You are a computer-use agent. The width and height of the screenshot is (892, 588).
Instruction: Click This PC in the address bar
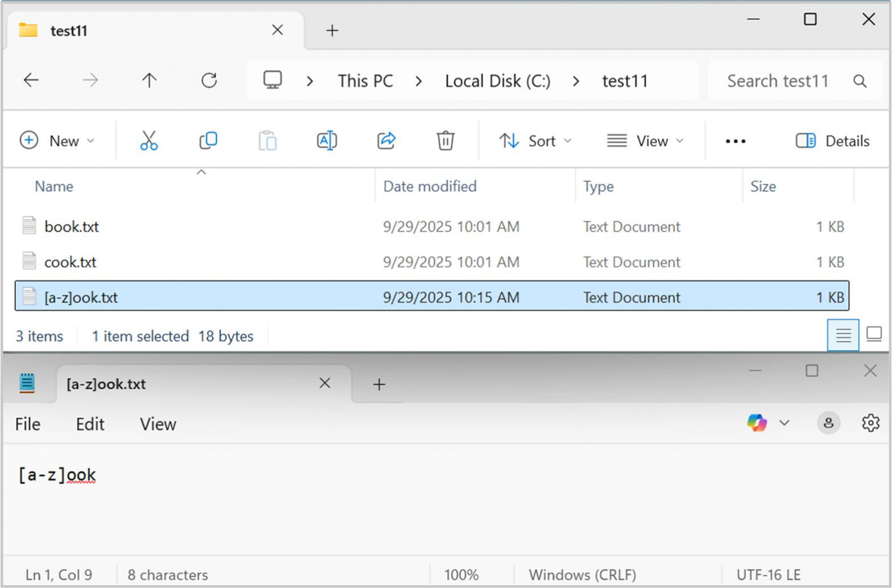click(x=365, y=81)
